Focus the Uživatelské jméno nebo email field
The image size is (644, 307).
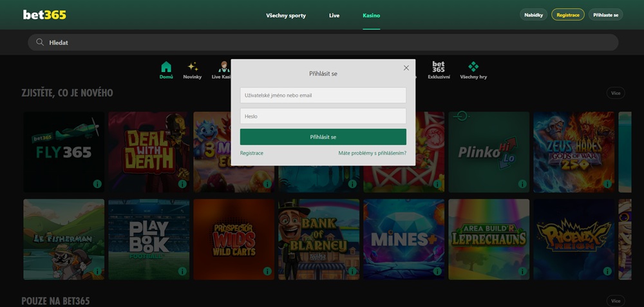323,95
